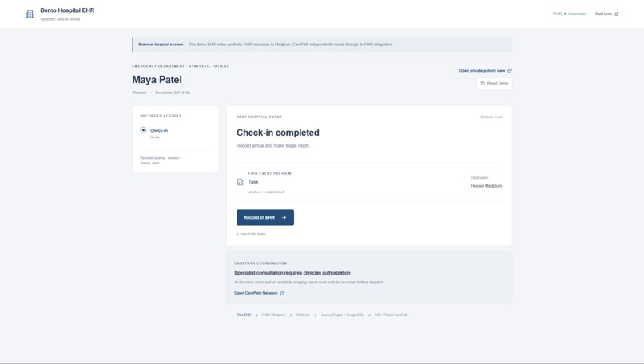The height and width of the screenshot is (364, 644).
Task: Click Specialist consultation requires clinician authorization heading
Action: tap(292, 273)
